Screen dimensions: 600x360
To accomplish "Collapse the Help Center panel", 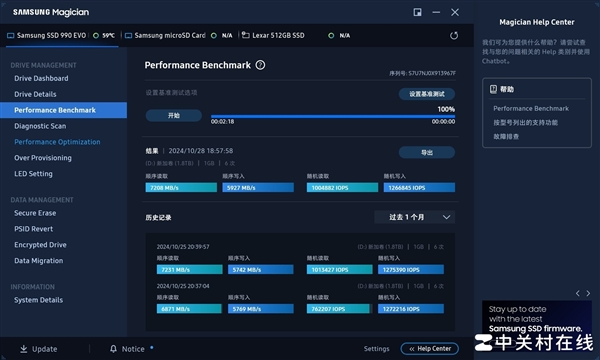I will (429, 349).
